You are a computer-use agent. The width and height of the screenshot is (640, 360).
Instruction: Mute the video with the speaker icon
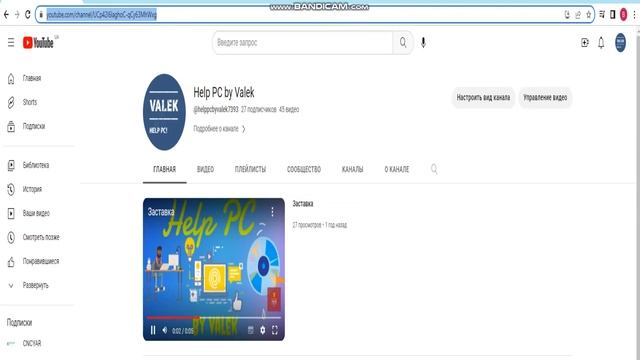pyautogui.click(x=165, y=330)
